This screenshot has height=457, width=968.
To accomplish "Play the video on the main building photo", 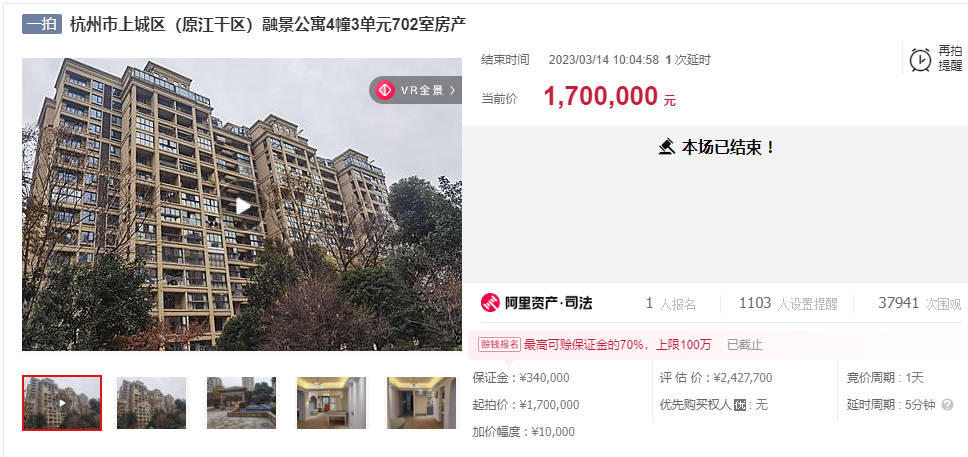I will tap(243, 206).
